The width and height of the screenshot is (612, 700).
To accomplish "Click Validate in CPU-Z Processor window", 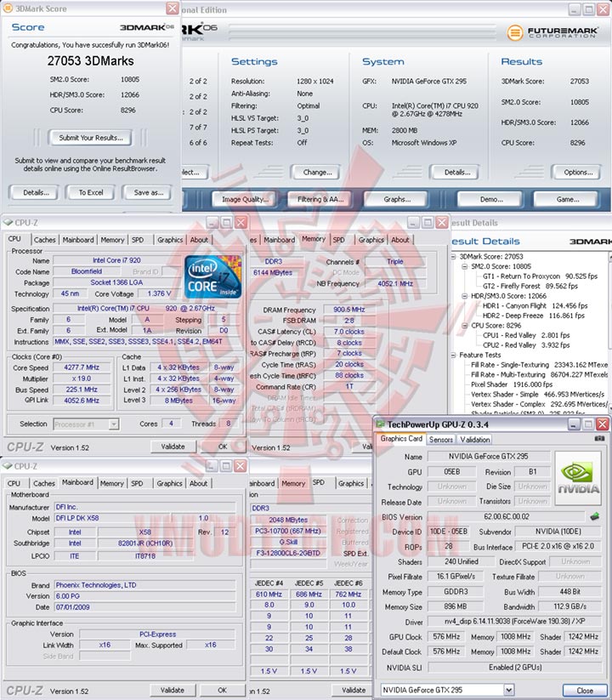I will pyautogui.click(x=173, y=447).
